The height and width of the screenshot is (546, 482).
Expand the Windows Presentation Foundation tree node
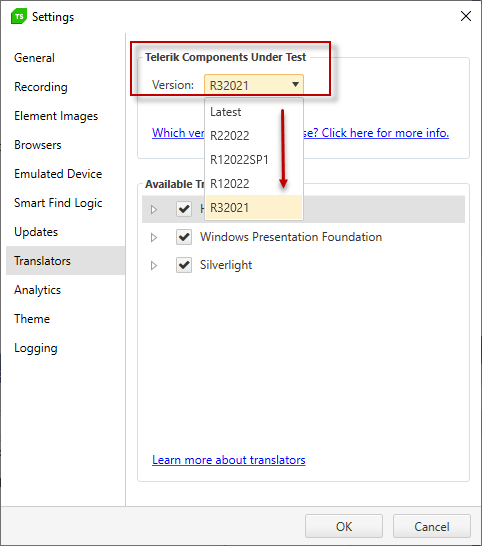[x=154, y=237]
